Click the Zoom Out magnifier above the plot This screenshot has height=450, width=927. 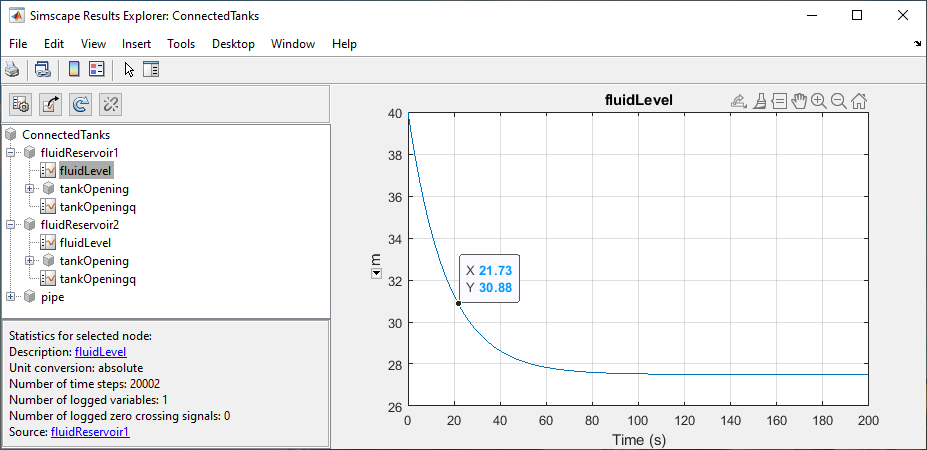click(x=838, y=101)
